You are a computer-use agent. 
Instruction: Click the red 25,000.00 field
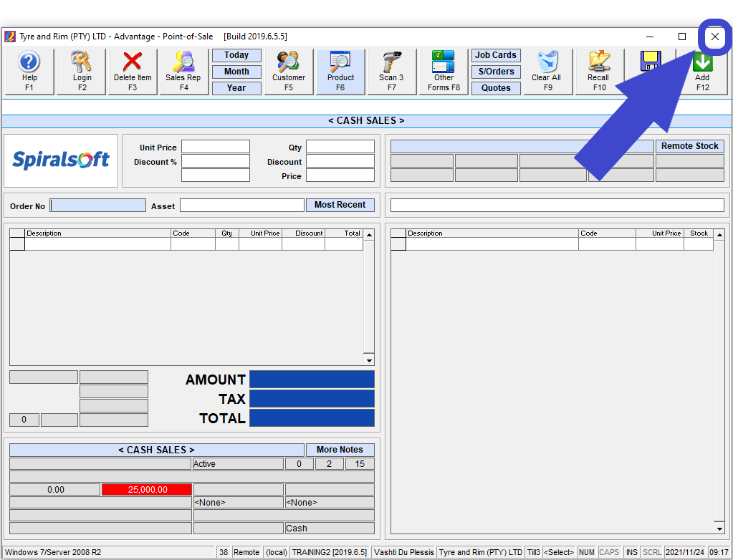point(147,490)
